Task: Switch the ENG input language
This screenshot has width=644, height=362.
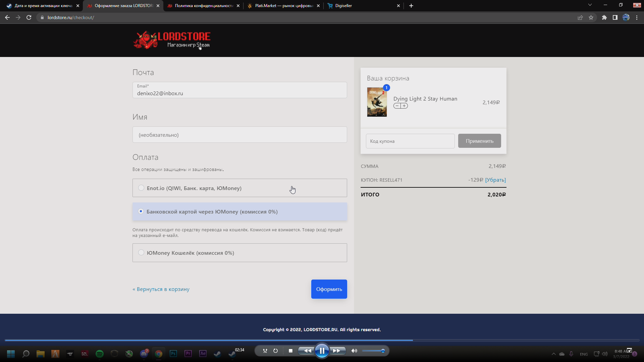Action: (x=584, y=354)
